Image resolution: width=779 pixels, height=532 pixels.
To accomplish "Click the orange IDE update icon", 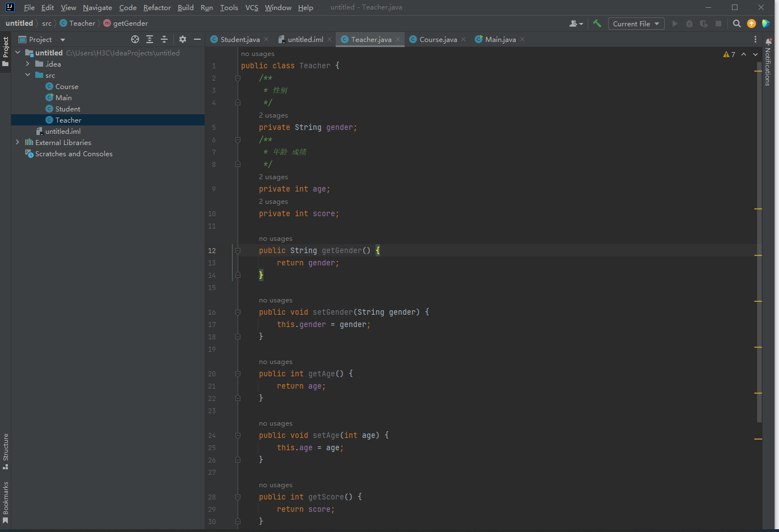I will click(x=752, y=24).
